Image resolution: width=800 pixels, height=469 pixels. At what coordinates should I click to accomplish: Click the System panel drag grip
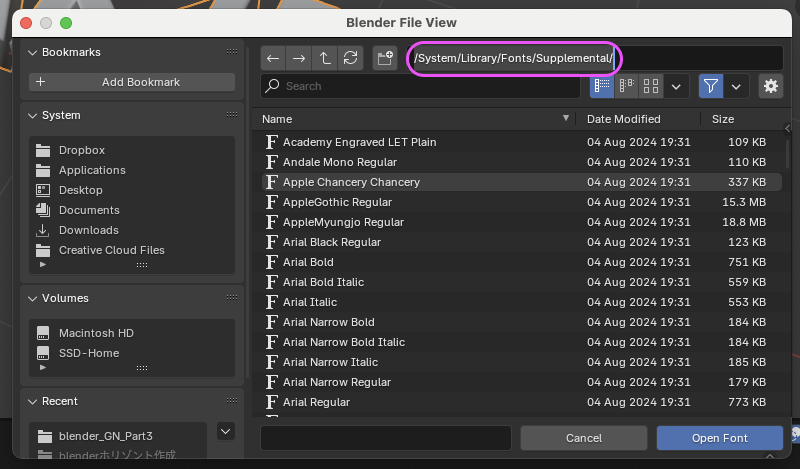[232, 115]
